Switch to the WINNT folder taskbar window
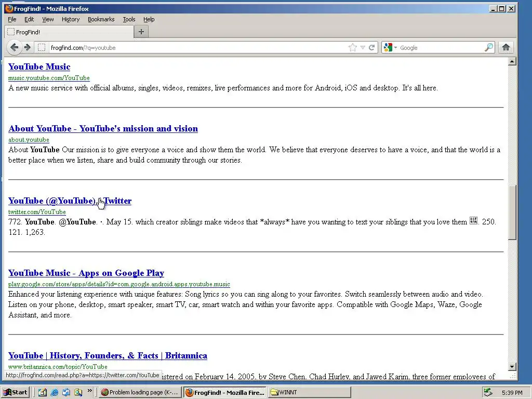Image resolution: width=532 pixels, height=399 pixels. click(309, 393)
